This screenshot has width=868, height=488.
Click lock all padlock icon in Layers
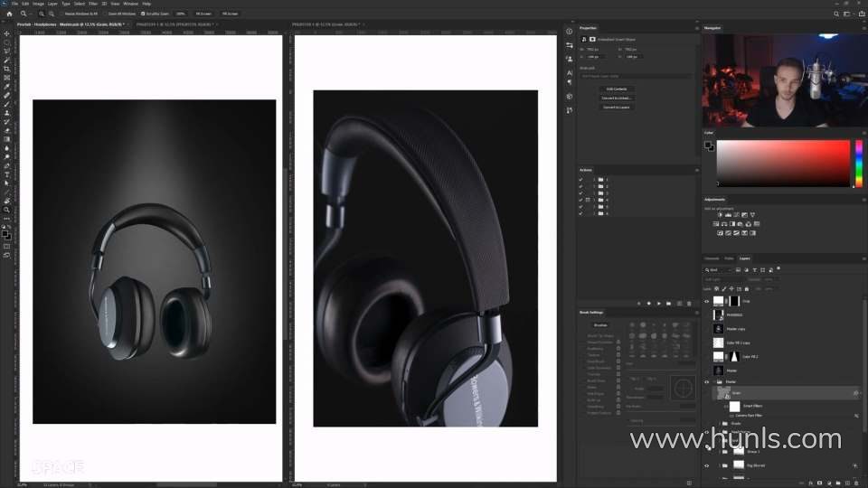point(746,289)
